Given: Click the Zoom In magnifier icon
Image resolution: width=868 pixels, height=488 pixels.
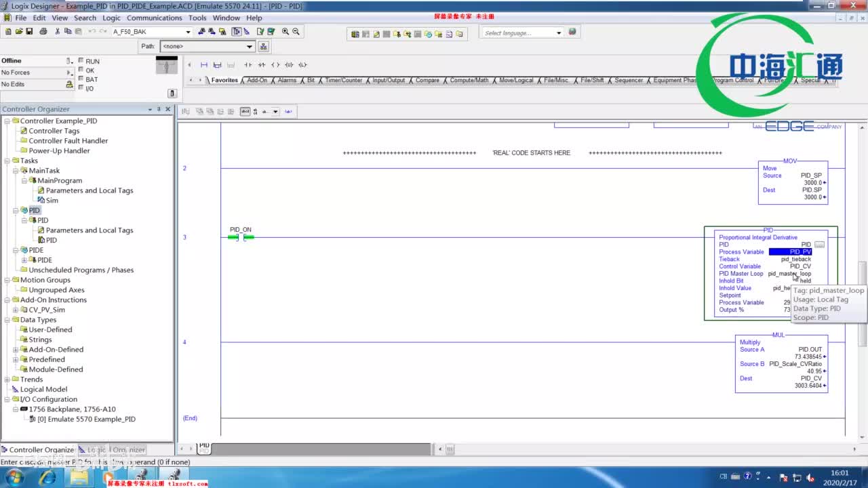Looking at the screenshot, I should pyautogui.click(x=285, y=31).
